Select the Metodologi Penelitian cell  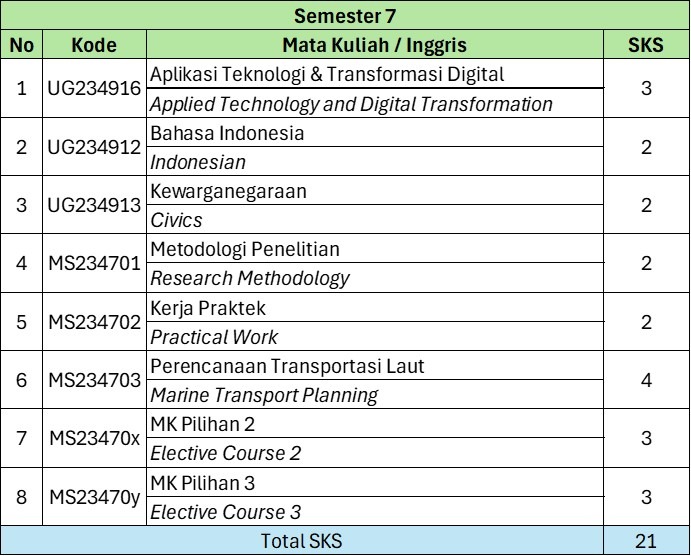245,249
